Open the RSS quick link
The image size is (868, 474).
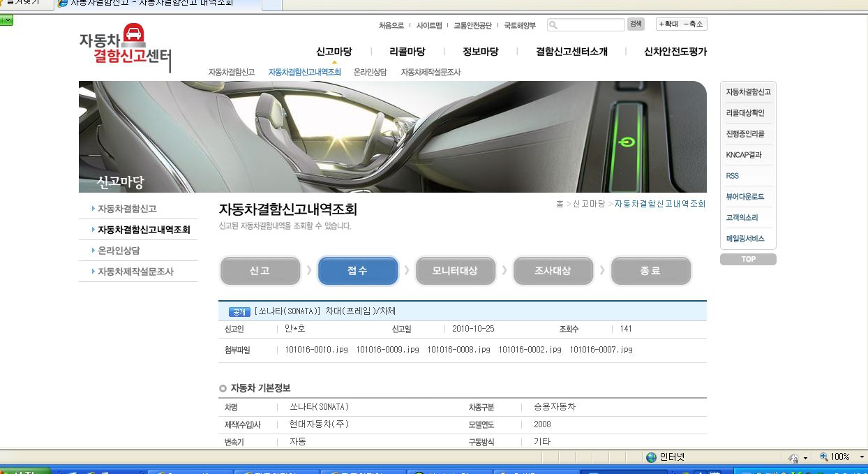click(x=732, y=176)
